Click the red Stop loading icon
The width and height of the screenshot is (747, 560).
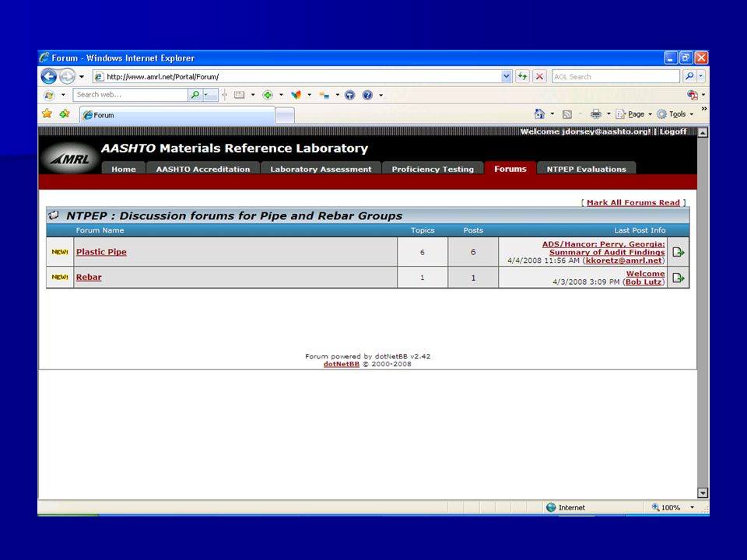tap(539, 76)
